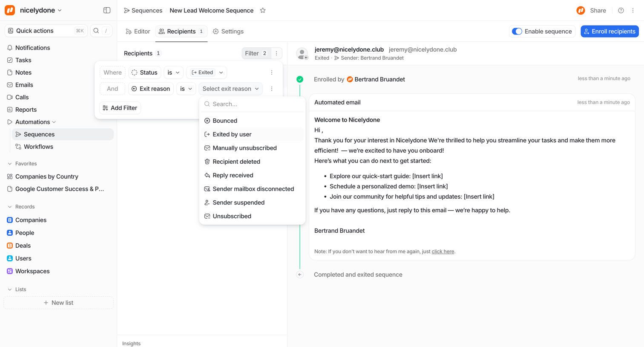Click the Workflows icon in sidebar

pyautogui.click(x=18, y=147)
